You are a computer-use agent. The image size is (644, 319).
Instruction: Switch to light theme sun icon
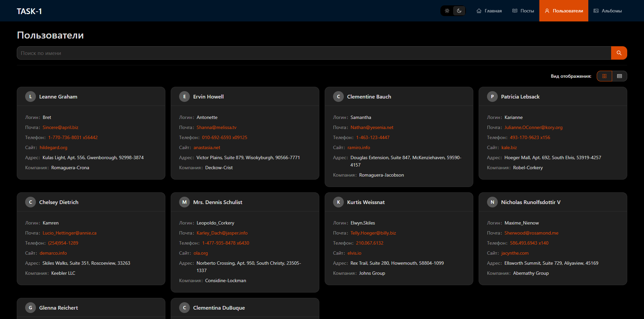click(447, 11)
